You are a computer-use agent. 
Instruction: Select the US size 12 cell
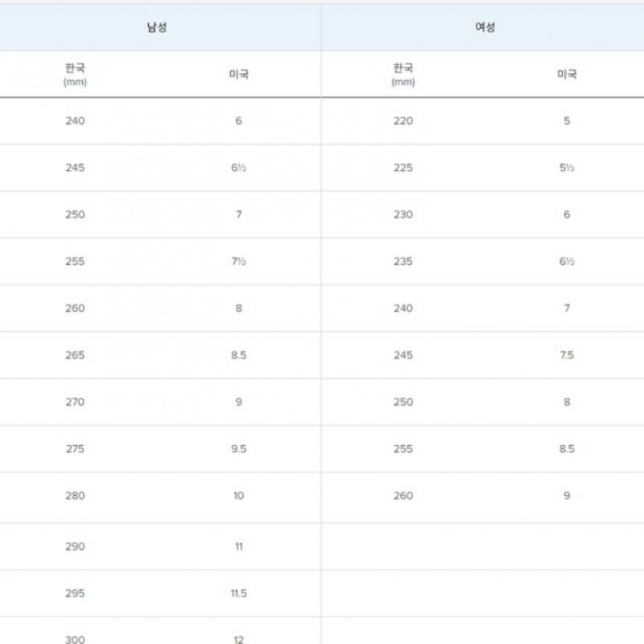pyautogui.click(x=238, y=639)
